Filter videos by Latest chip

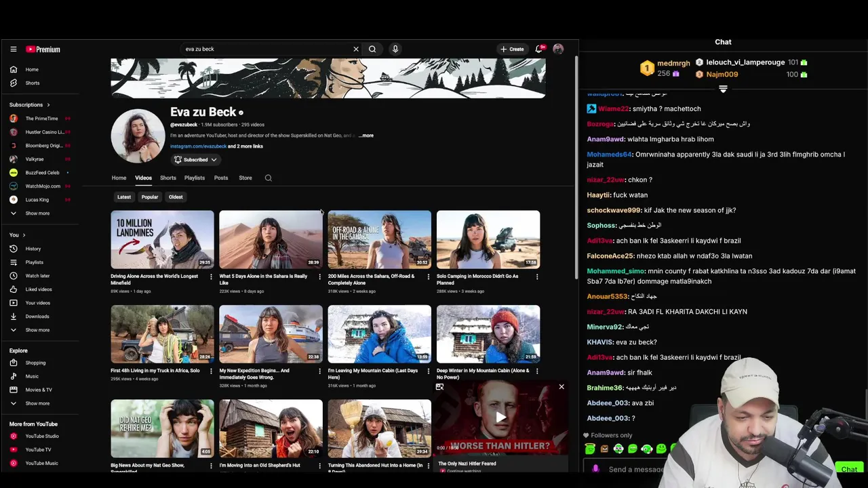point(124,197)
